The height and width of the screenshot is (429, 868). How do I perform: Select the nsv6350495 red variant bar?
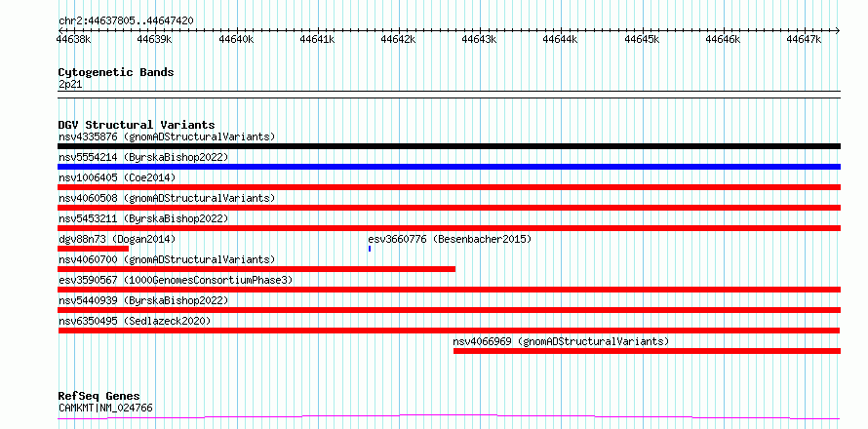pos(449,331)
